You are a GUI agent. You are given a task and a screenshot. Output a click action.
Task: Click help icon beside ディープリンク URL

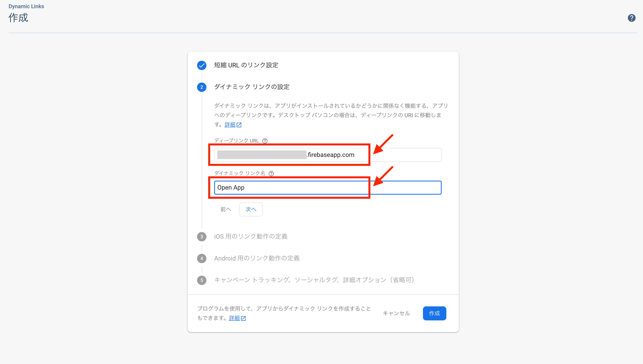coord(265,141)
